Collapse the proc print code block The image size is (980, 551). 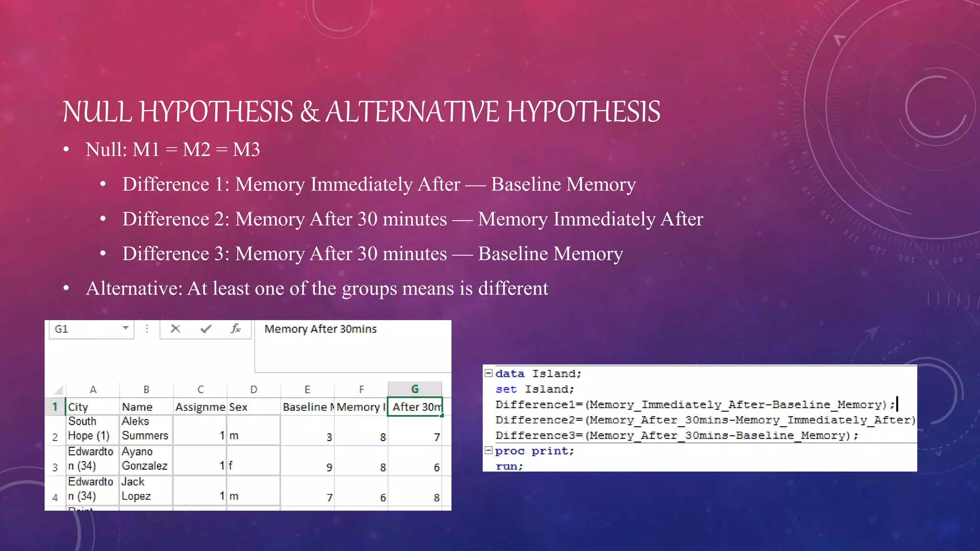[489, 451]
